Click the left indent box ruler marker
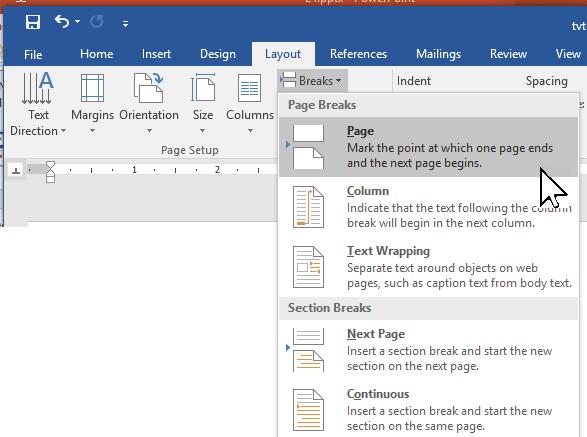The width and height of the screenshot is (587, 437). click(x=50, y=179)
